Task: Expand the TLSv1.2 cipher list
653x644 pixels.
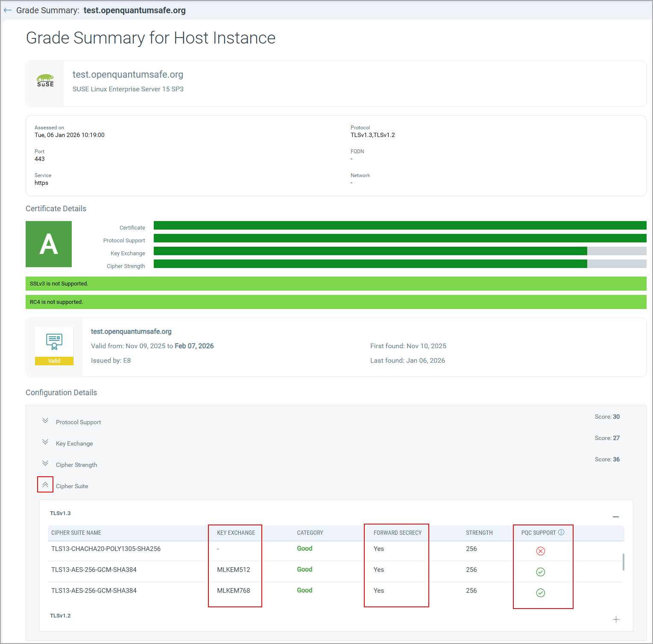Action: 615,619
